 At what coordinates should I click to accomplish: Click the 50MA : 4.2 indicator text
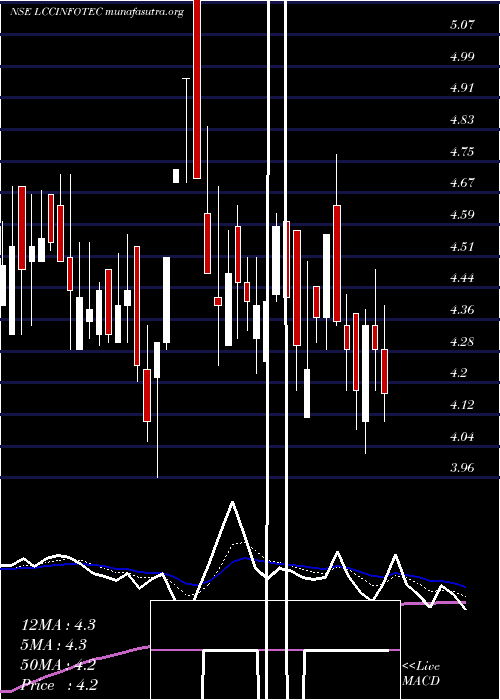[58, 665]
